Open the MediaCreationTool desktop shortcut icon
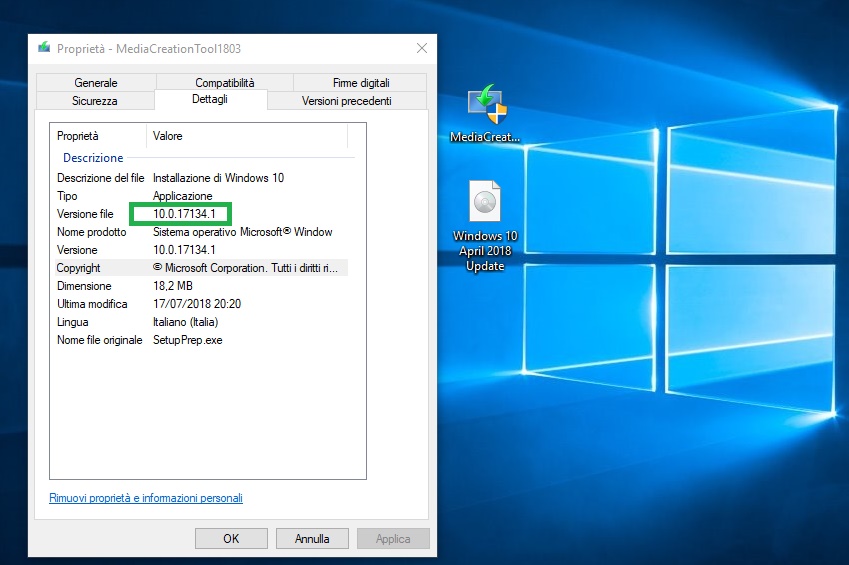The width and height of the screenshot is (849, 565). (486, 114)
